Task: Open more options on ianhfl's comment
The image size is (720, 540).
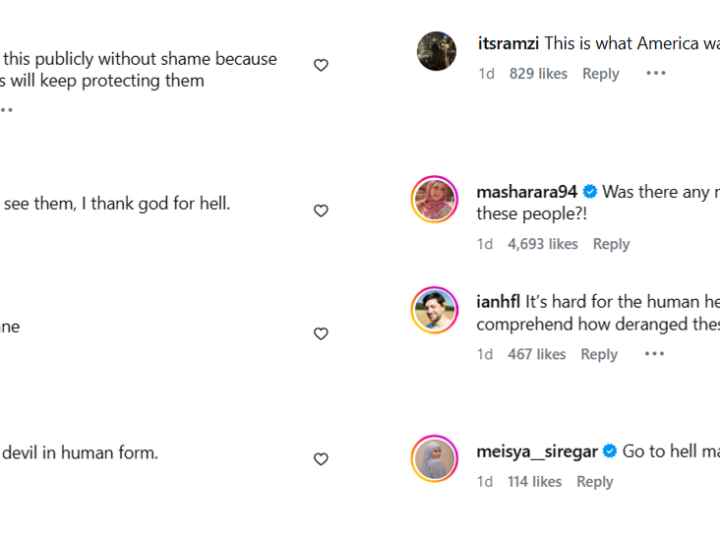Action: pos(654,354)
